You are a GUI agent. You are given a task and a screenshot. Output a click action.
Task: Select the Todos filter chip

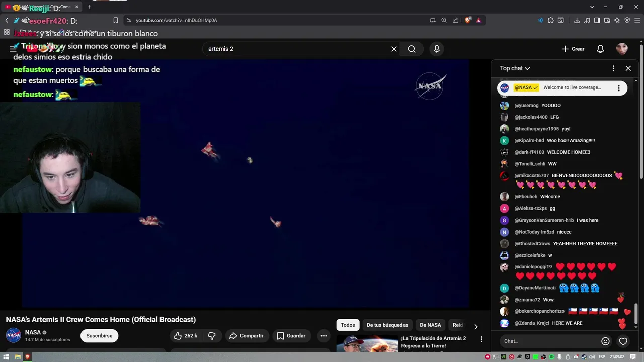pyautogui.click(x=348, y=325)
